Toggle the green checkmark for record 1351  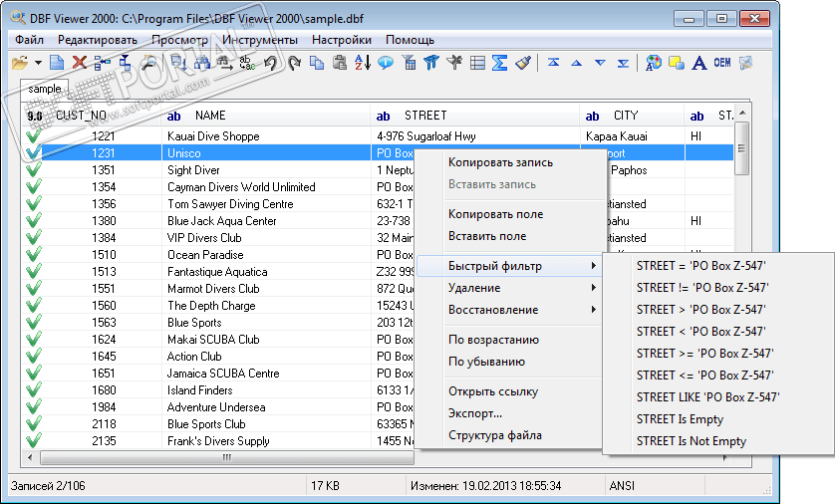[33, 170]
